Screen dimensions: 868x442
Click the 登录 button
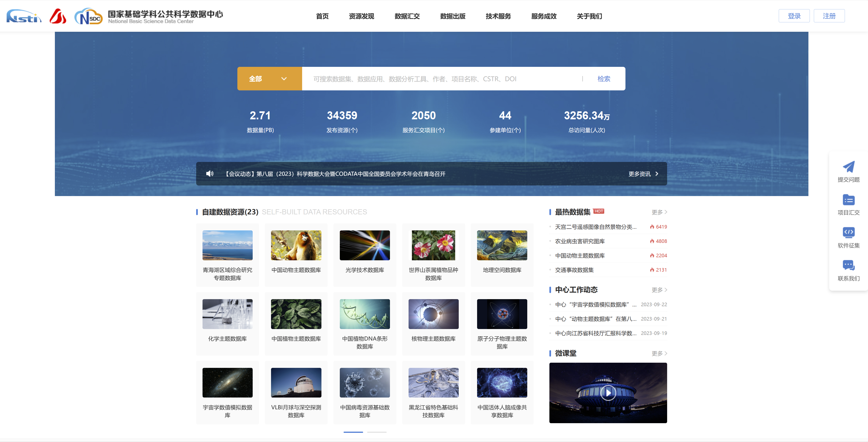(x=794, y=16)
